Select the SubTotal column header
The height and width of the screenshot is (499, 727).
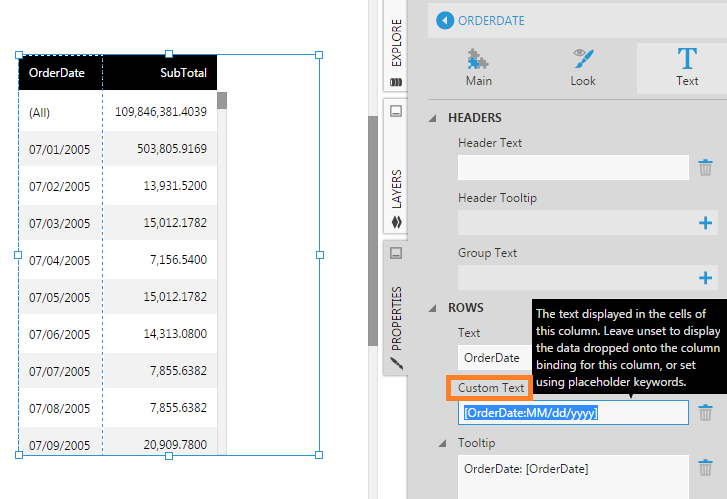point(159,72)
